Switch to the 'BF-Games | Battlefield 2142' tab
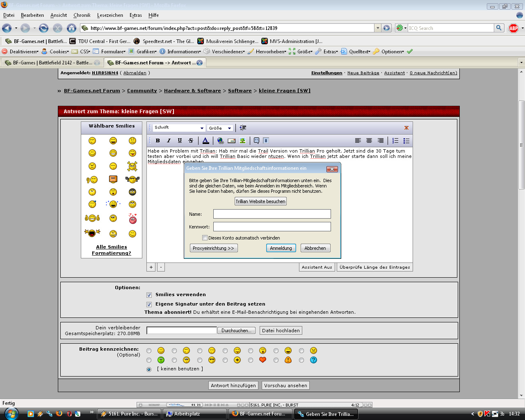 click(52, 63)
